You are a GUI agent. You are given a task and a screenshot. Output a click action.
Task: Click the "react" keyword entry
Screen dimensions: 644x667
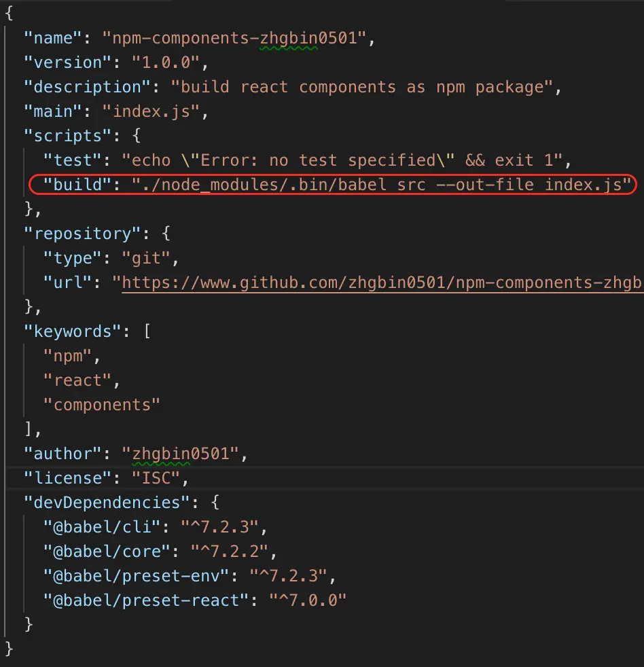[x=77, y=381]
